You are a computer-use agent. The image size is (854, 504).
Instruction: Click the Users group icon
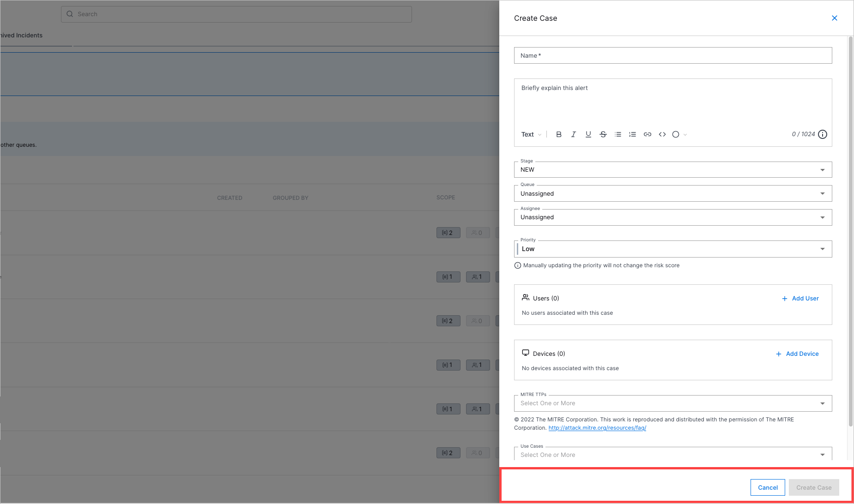[x=526, y=298]
